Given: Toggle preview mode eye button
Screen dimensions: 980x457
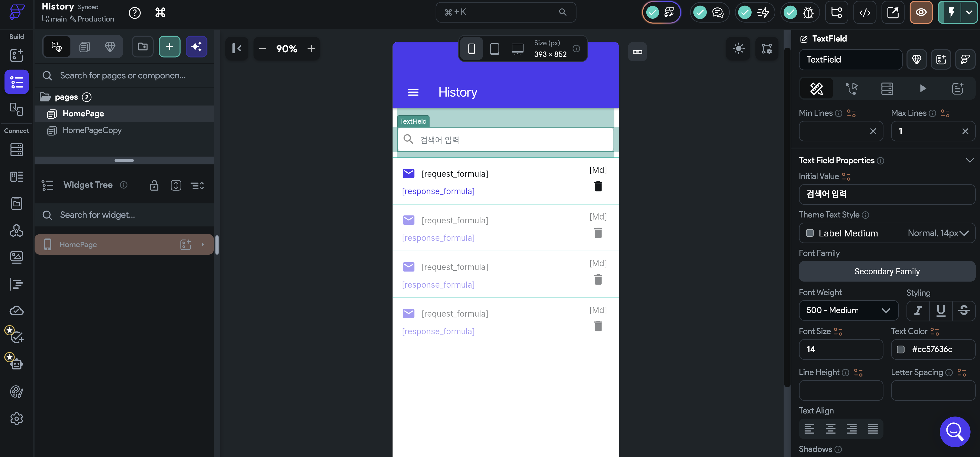Looking at the screenshot, I should (x=921, y=13).
